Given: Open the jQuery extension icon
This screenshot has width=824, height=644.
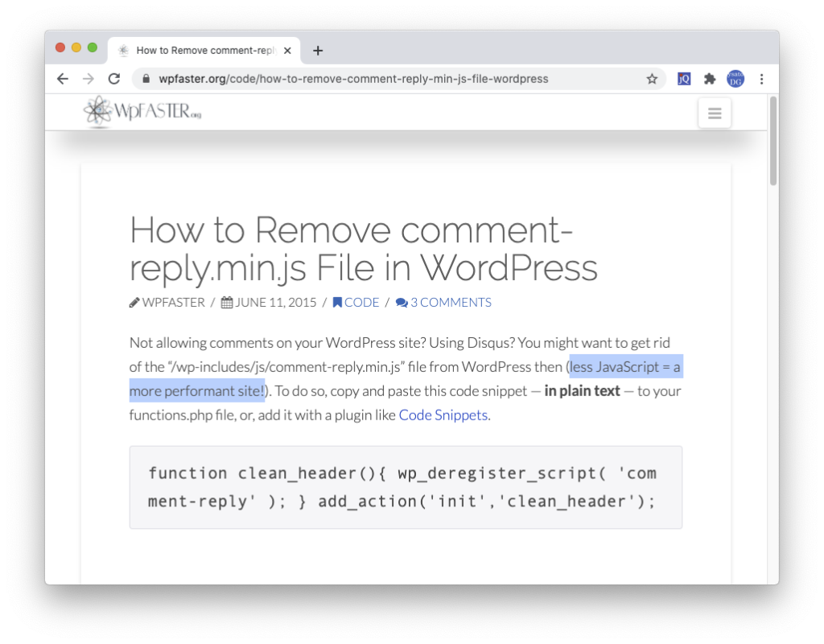Looking at the screenshot, I should tap(684, 79).
